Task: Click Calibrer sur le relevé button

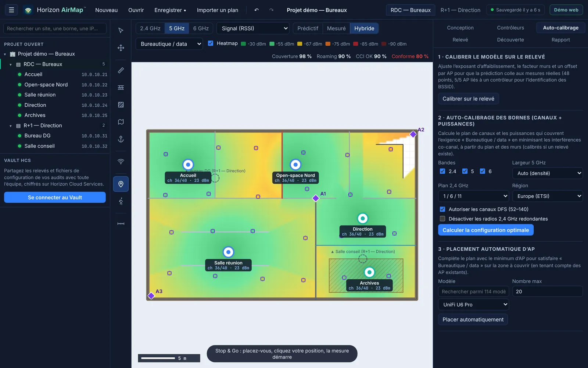Action: [468, 99]
